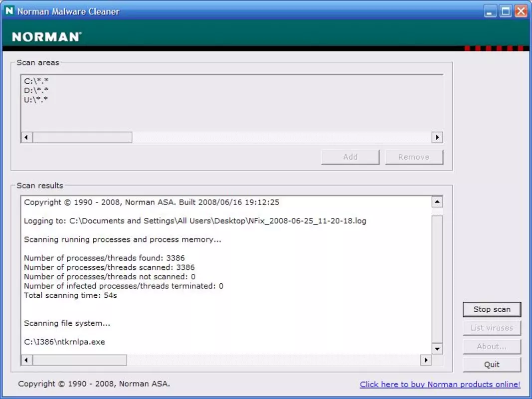532x399 pixels.
Task: Stop the running scan
Action: (492, 309)
